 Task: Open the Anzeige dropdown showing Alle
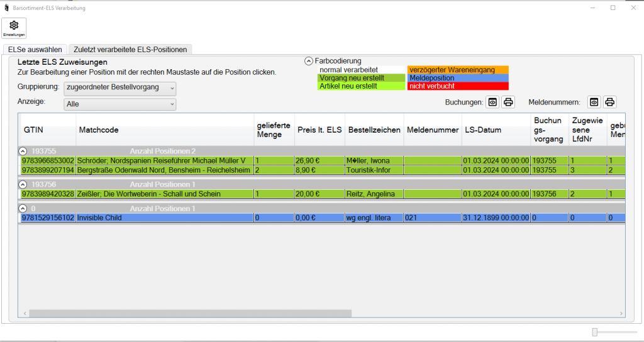click(x=120, y=104)
